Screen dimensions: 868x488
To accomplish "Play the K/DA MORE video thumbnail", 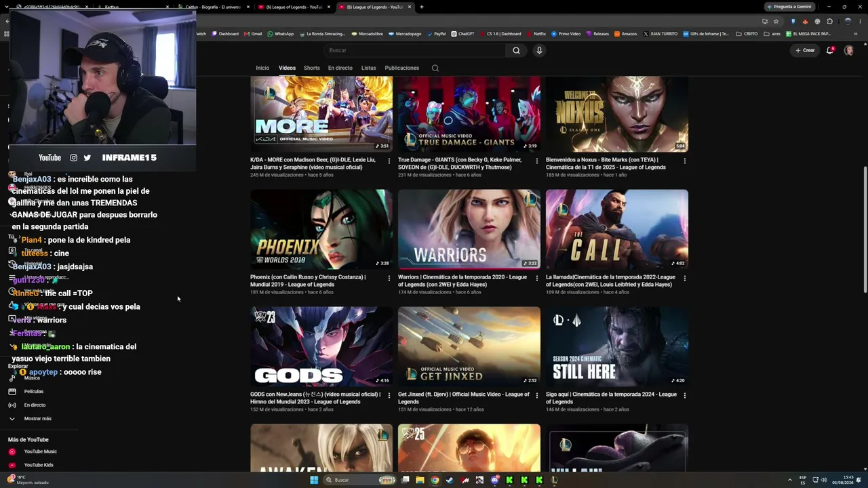I will (321, 114).
